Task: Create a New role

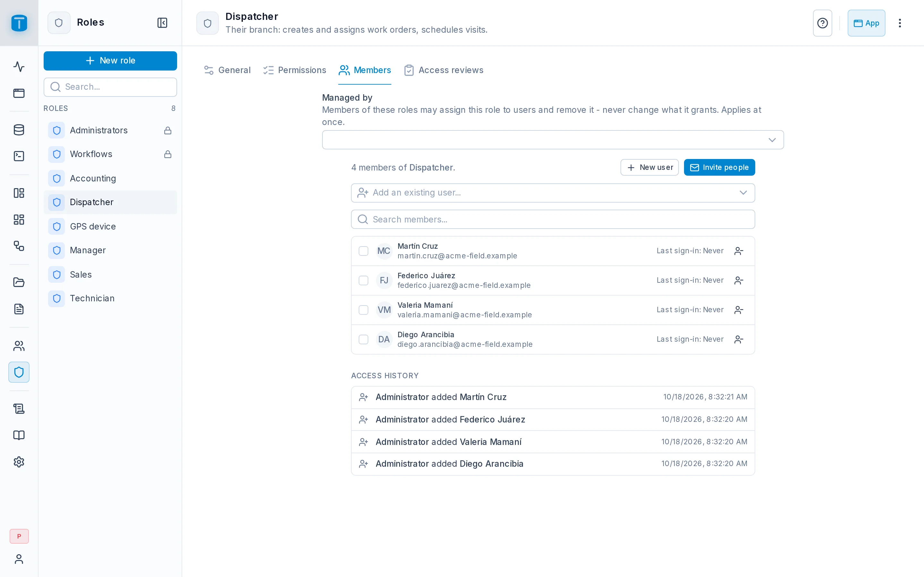Action: tap(110, 61)
